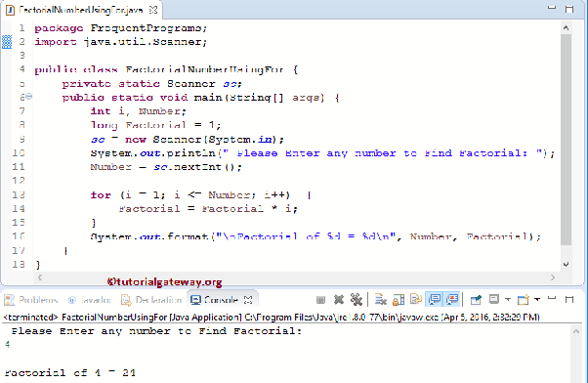Viewport: 588px width, 383px height.
Task: Click the Terminate button in Console toolbar
Action: point(320,299)
